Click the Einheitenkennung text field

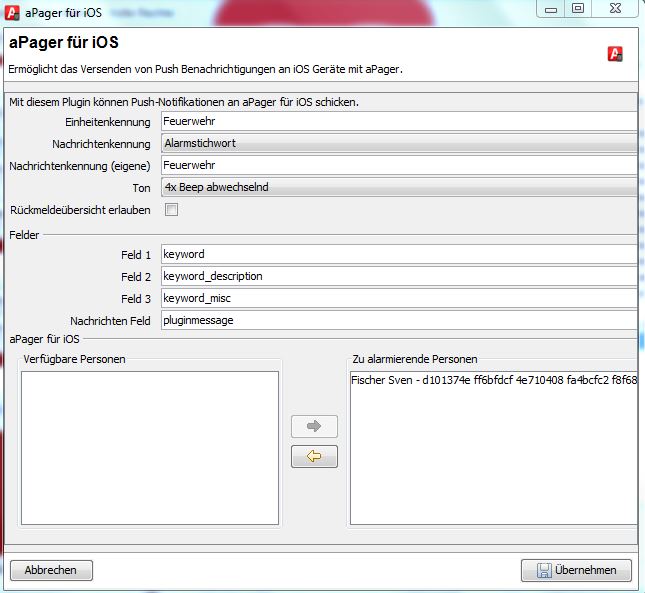pyautogui.click(x=398, y=122)
